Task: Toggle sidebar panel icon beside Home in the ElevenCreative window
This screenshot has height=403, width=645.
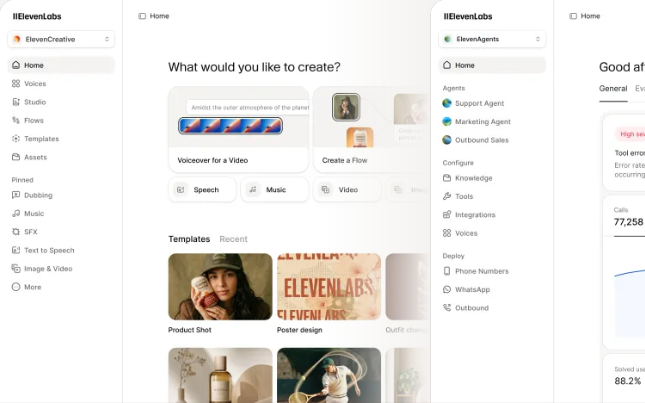Action: pos(142,16)
